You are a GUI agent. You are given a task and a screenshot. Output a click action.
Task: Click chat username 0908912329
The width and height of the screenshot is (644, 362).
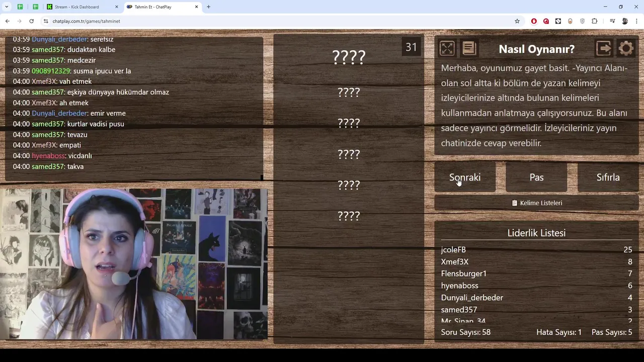51,71
